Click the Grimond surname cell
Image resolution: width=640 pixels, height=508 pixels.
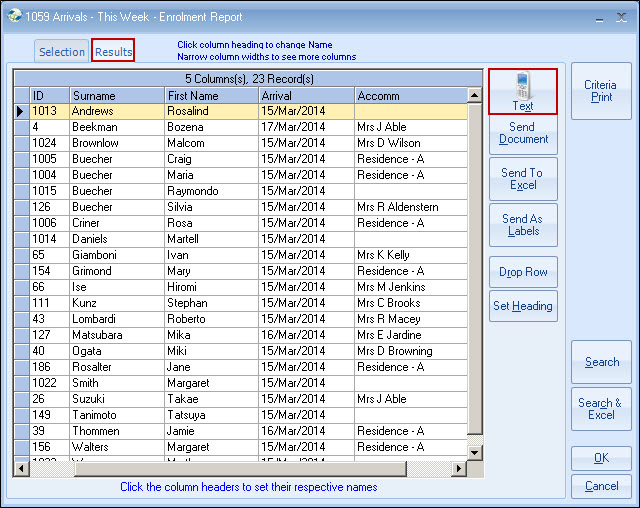[x=117, y=271]
